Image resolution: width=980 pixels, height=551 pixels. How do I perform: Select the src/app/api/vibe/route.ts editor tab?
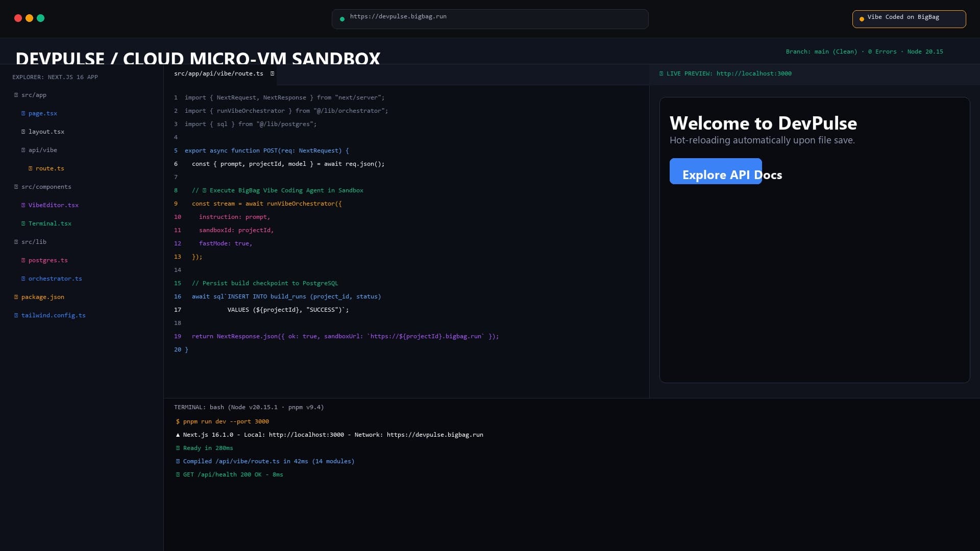tap(220, 74)
